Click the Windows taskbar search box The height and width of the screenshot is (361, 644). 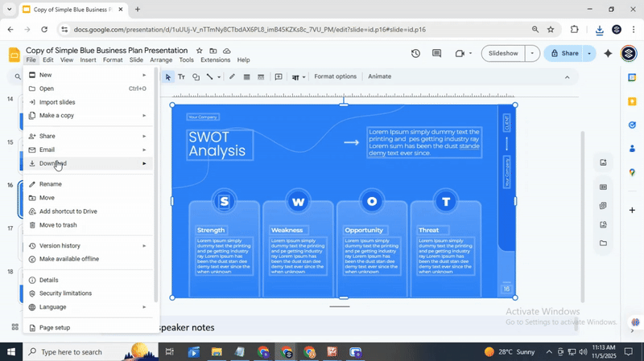[x=80, y=352]
